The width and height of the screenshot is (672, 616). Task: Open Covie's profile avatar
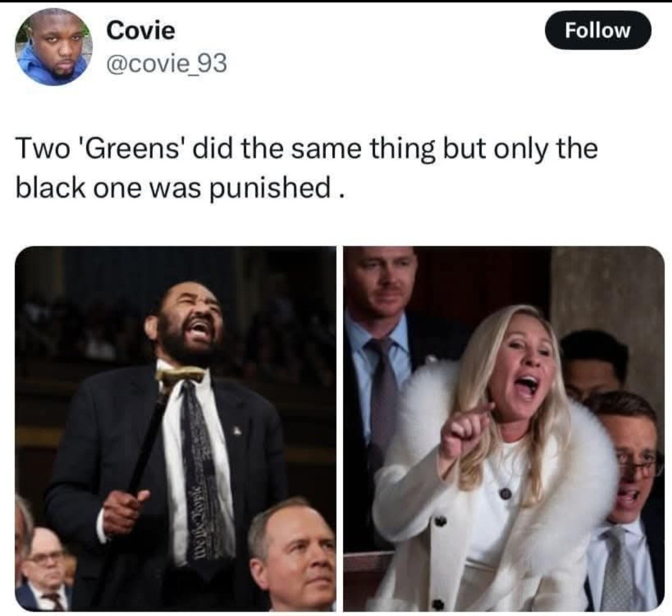pyautogui.click(x=55, y=48)
